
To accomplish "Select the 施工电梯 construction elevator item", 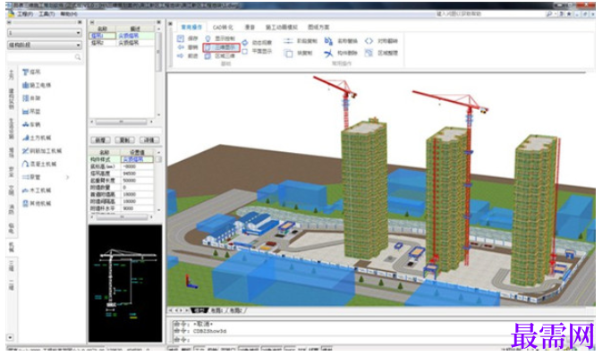I will click(x=37, y=85).
